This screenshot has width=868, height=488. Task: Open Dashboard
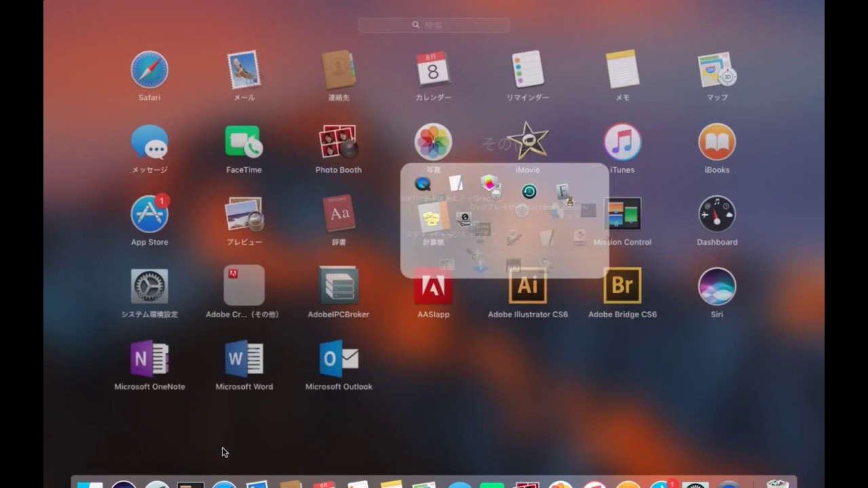coord(717,214)
